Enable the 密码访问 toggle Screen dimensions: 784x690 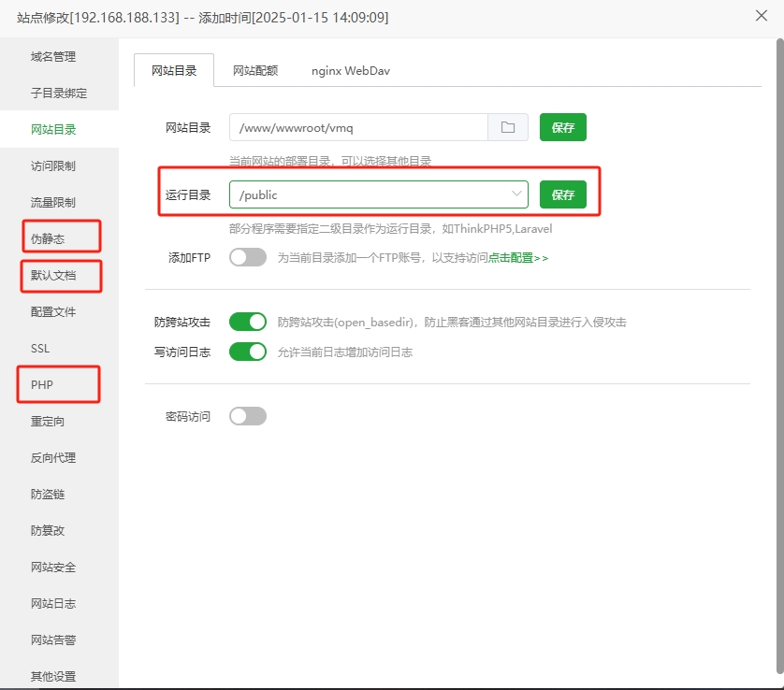pos(249,415)
